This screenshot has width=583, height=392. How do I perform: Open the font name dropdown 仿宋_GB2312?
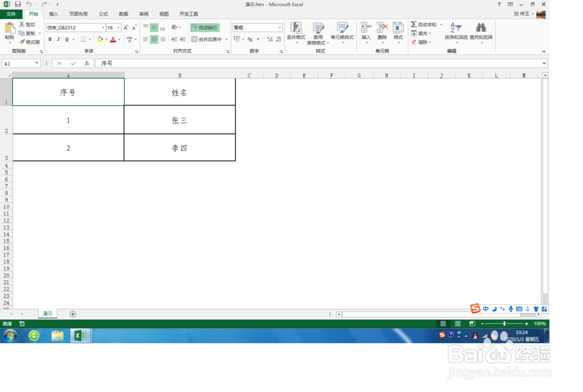click(103, 27)
